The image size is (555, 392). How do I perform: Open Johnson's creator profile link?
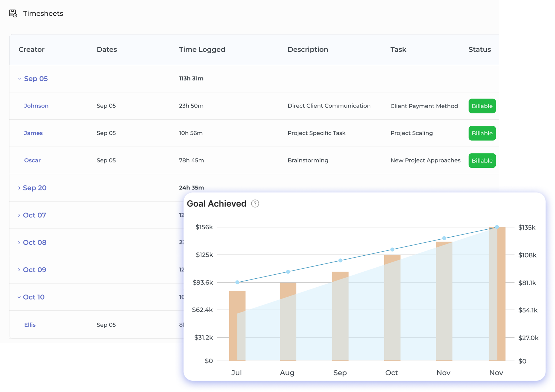[36, 106]
